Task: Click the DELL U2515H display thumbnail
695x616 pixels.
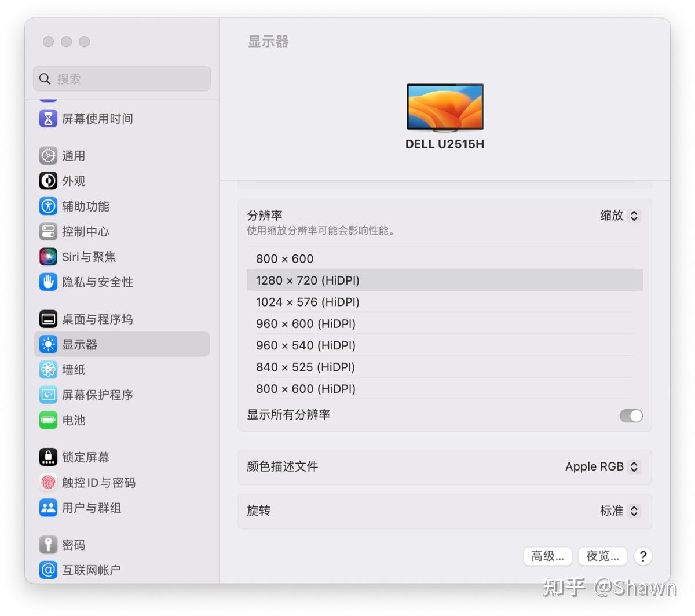Action: 445,107
